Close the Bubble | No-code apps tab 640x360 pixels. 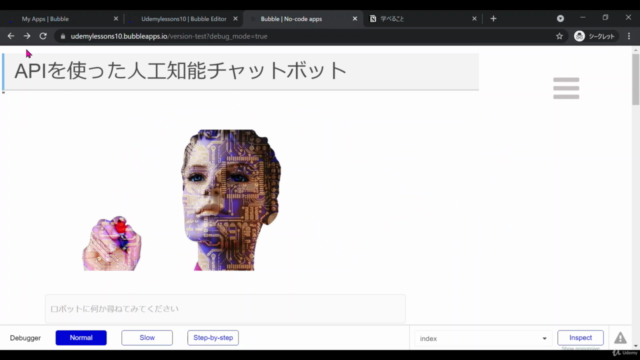click(x=355, y=19)
